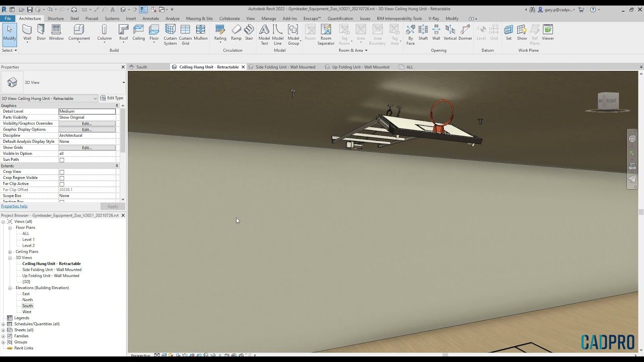Toggle the Sun Path checkbox
Viewport: 644px width, 362px height.
(x=62, y=160)
